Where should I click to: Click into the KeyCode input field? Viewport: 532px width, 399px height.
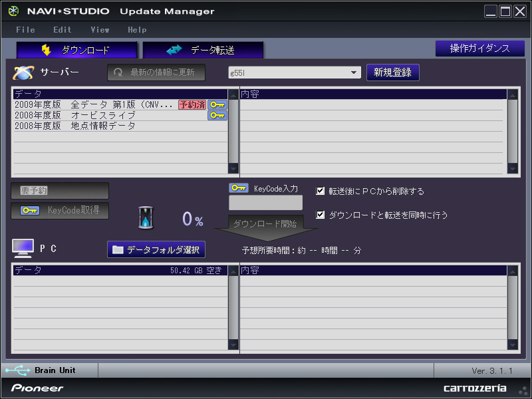pyautogui.click(x=265, y=203)
